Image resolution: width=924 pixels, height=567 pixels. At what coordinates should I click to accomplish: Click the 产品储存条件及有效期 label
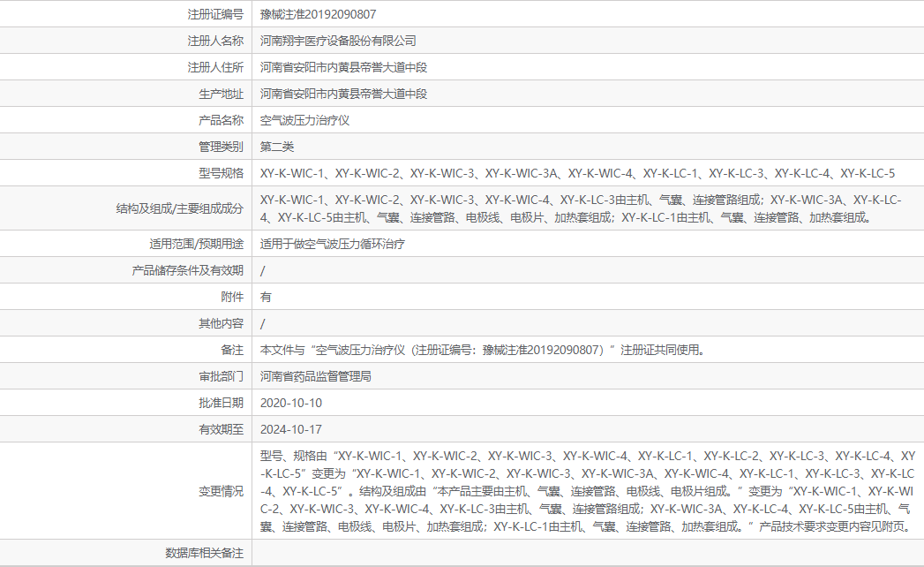pos(187,271)
